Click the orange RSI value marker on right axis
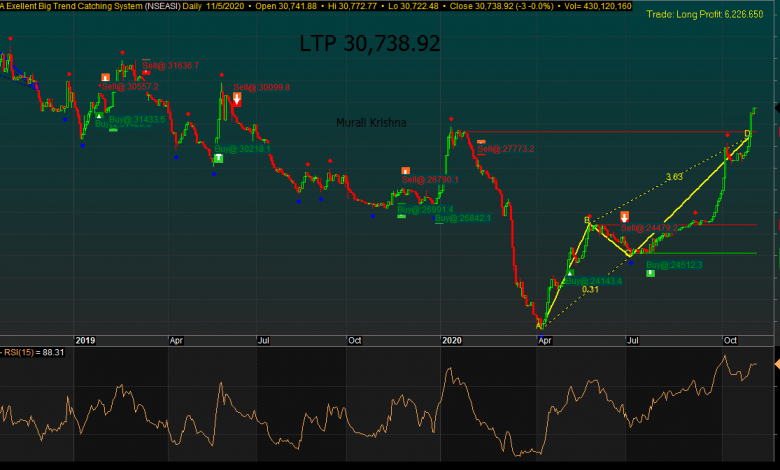This screenshot has height=470, width=780. pos(776,362)
